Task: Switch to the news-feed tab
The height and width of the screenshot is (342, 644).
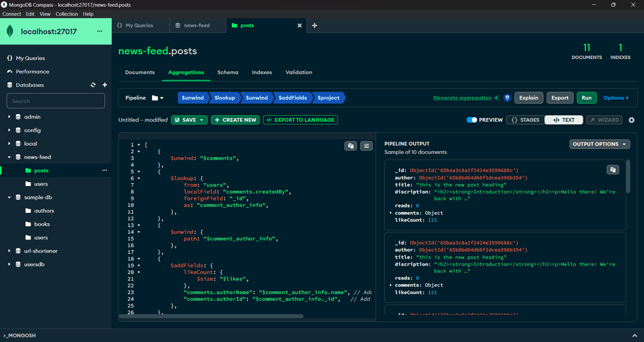Action: pos(197,25)
